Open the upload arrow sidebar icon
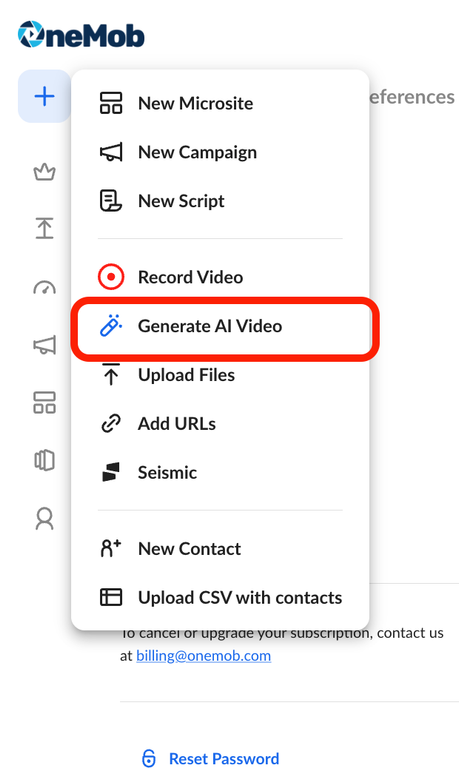 coord(45,228)
